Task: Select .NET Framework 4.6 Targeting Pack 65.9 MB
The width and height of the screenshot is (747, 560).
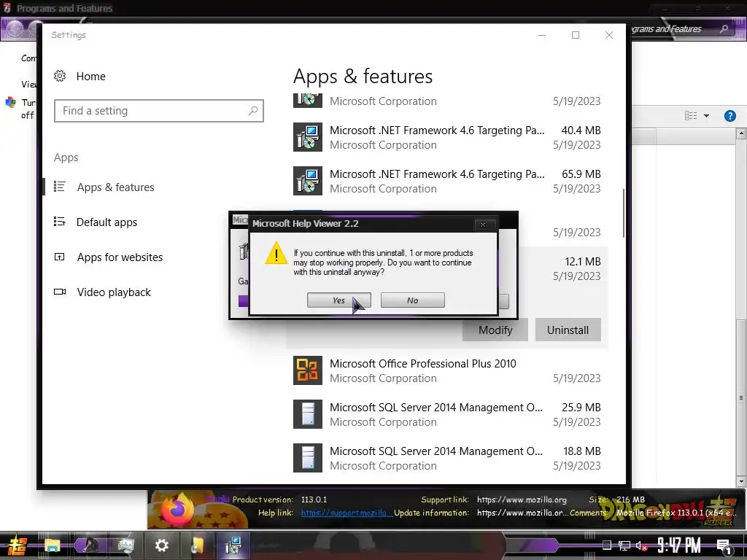Action: (x=447, y=182)
